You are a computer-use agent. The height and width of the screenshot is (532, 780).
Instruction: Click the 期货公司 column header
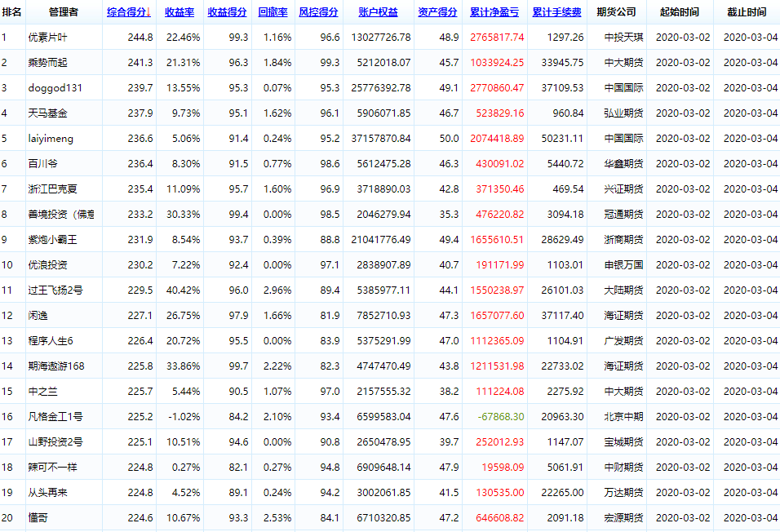[616, 12]
